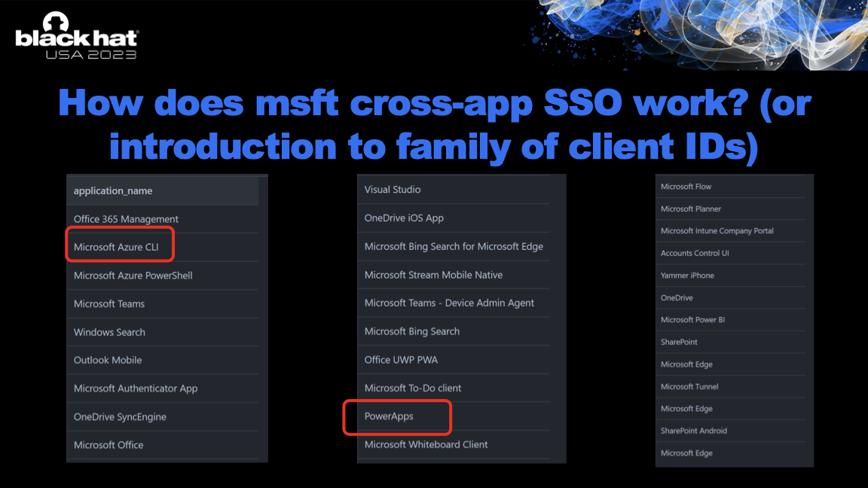The height and width of the screenshot is (488, 868).
Task: Select the Microsoft Planner row
Action: pos(732,209)
